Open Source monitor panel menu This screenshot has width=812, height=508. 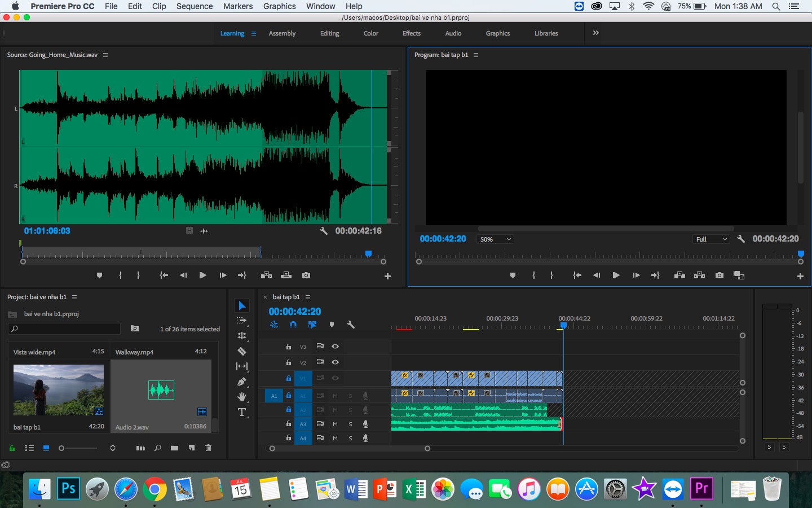(x=105, y=55)
